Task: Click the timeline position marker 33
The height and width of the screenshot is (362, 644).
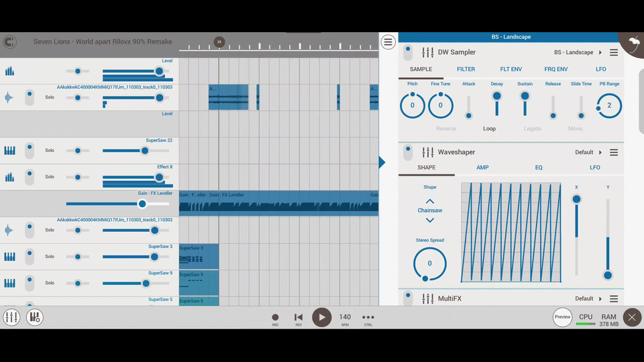Action: 219,42
